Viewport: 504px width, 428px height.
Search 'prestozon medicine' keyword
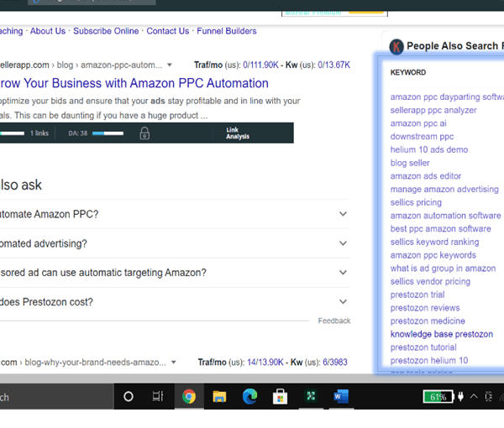click(428, 321)
